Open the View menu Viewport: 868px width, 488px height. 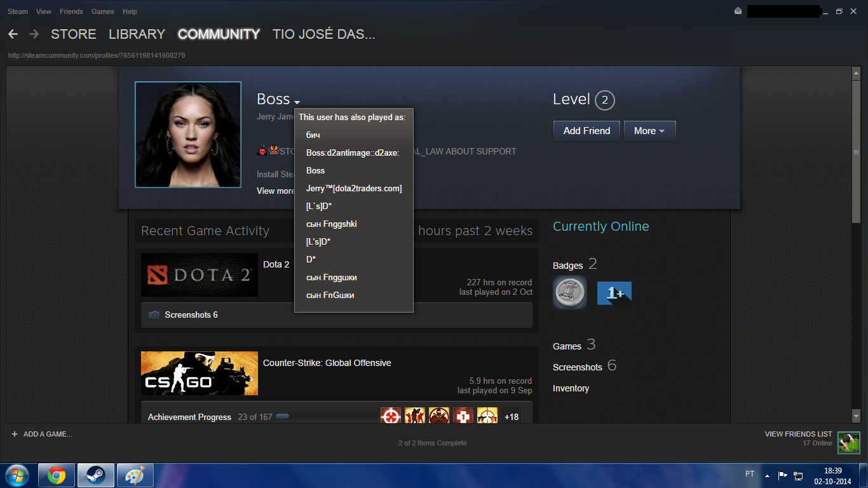[x=44, y=11]
